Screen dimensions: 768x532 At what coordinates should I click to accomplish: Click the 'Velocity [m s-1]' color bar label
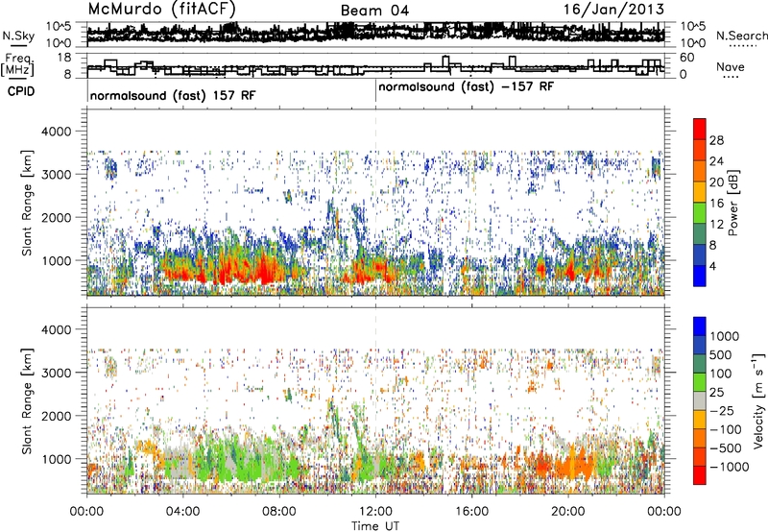coord(758,400)
